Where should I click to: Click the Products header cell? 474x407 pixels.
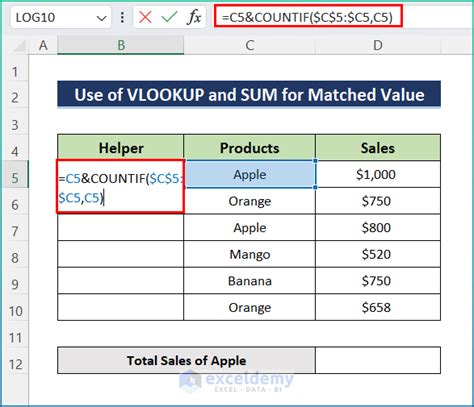[249, 148]
